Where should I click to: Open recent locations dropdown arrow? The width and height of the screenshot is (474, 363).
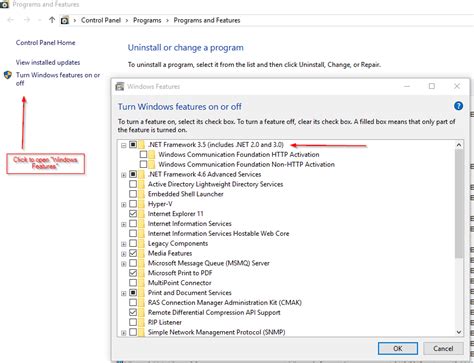click(40, 20)
